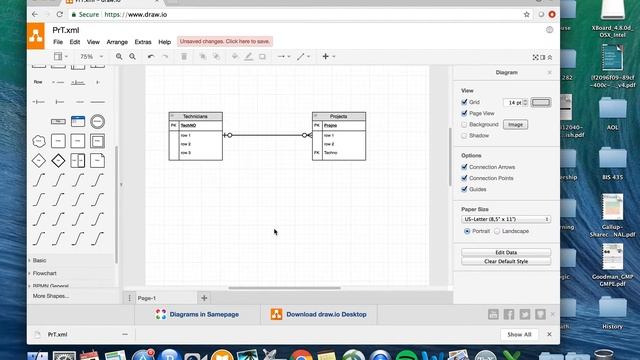640x360 pixels.
Task: Toggle the Guides checkbox
Action: click(x=464, y=189)
